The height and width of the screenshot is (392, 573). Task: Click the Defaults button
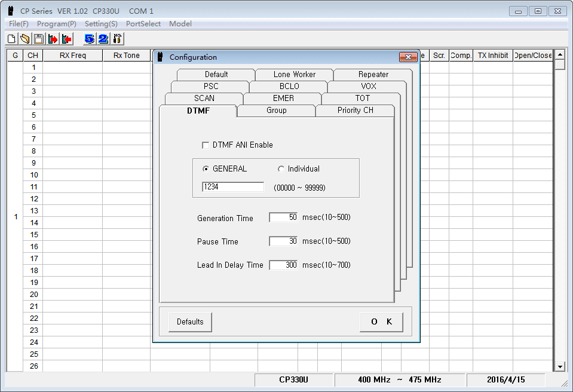point(190,322)
